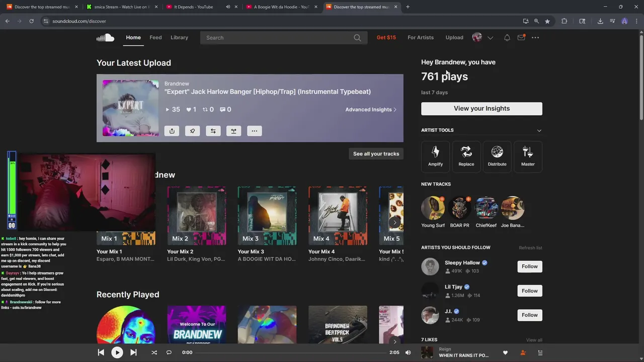Image resolution: width=644 pixels, height=362 pixels.
Task: Open Advanced Insights chevron link
Action: (x=371, y=110)
